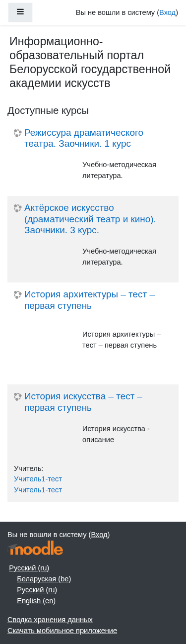The height and width of the screenshot is (644, 186).
Task: Click the Вход link in the header
Action: pyautogui.click(x=168, y=12)
